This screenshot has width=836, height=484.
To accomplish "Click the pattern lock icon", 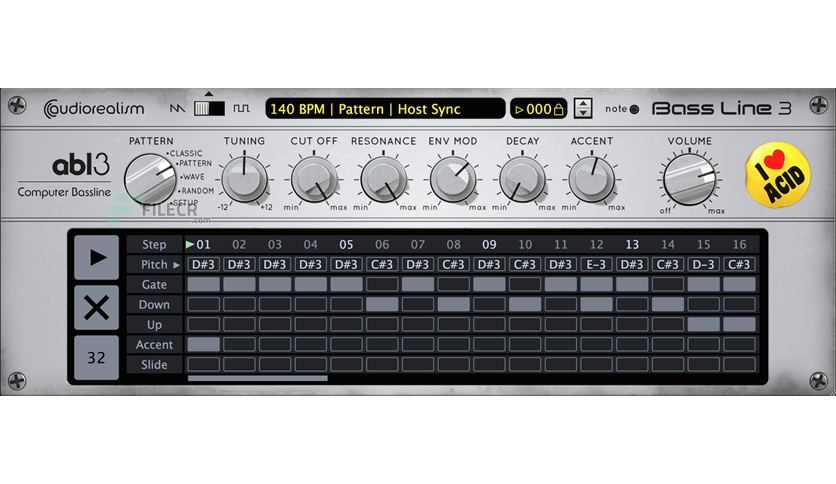I will tap(558, 109).
